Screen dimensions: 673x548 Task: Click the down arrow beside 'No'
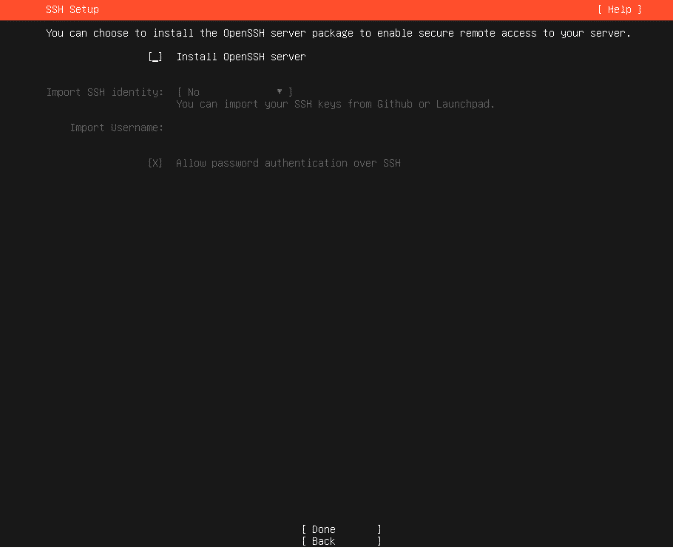tap(279, 91)
